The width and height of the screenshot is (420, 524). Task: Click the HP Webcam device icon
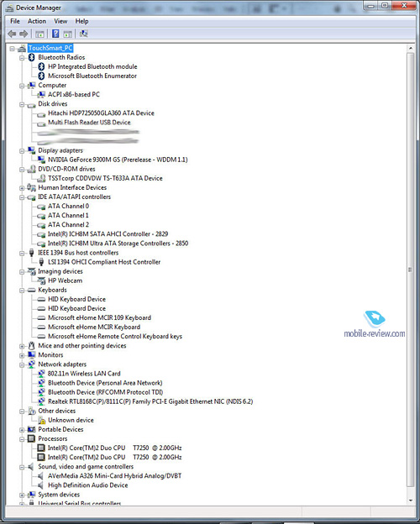(x=41, y=280)
